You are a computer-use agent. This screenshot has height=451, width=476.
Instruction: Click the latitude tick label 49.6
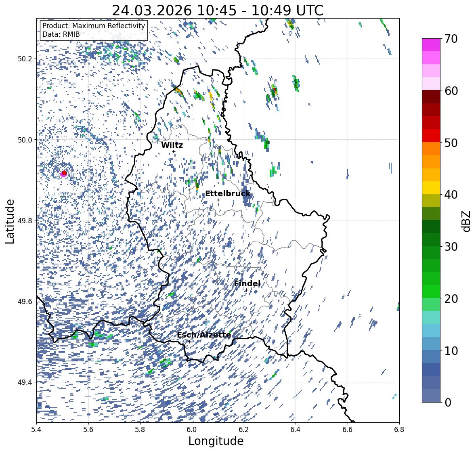click(x=25, y=301)
